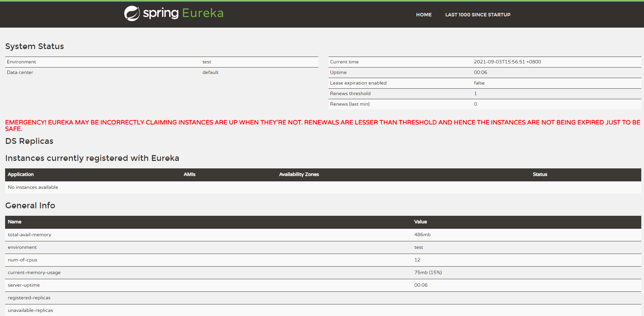The height and width of the screenshot is (316, 644).
Task: Click the red EMERGENCY warning message
Action: point(323,125)
